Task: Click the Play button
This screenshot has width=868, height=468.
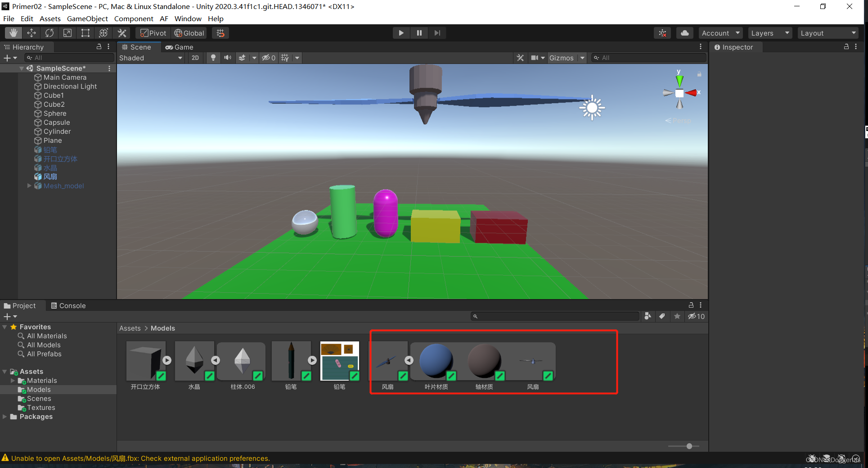Action: [x=401, y=33]
